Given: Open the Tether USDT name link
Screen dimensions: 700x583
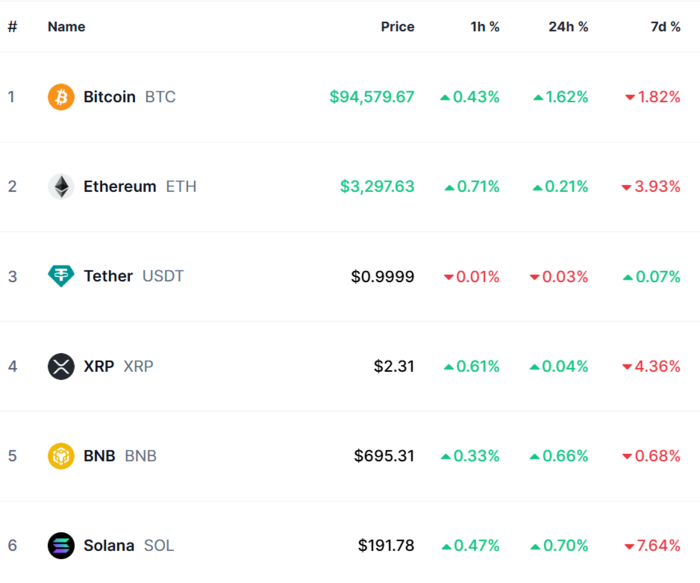Looking at the screenshot, I should click(x=133, y=276).
